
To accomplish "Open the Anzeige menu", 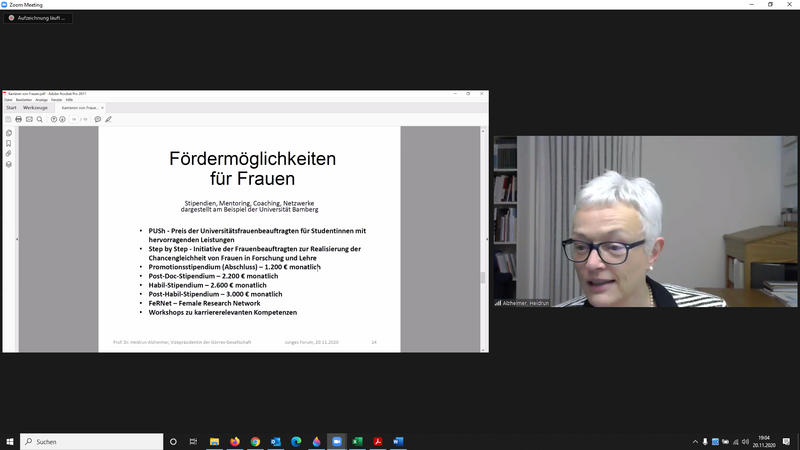I will 41,100.
